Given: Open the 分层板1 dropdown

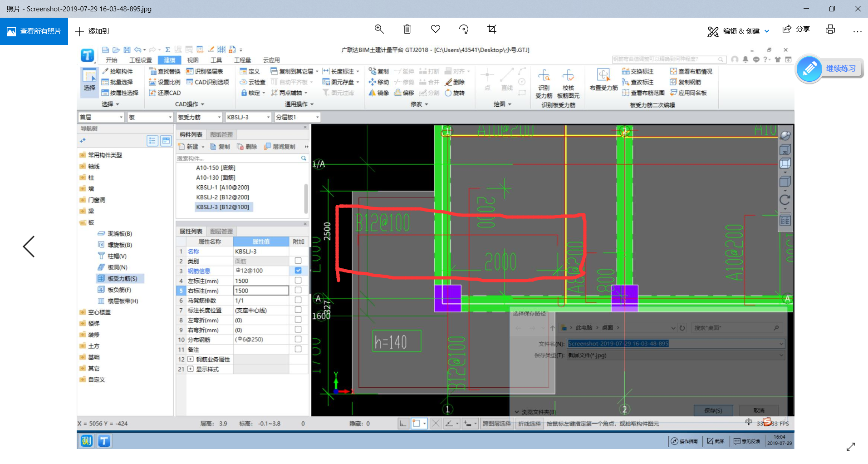Looking at the screenshot, I should click(x=297, y=117).
